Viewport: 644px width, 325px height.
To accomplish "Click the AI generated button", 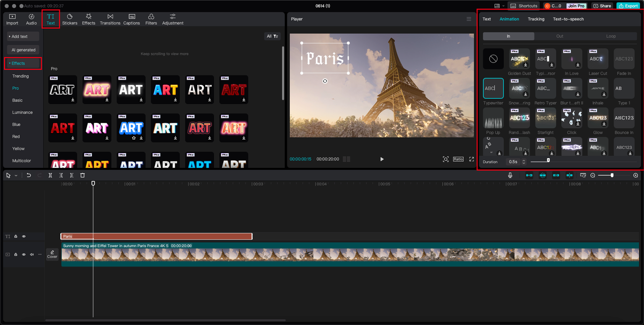I will [x=23, y=50].
